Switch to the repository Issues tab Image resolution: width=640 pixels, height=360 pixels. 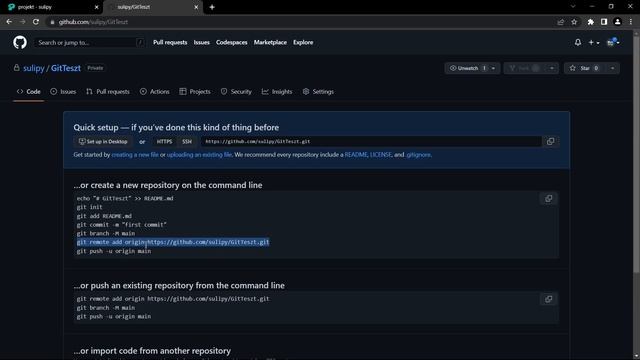point(63,92)
